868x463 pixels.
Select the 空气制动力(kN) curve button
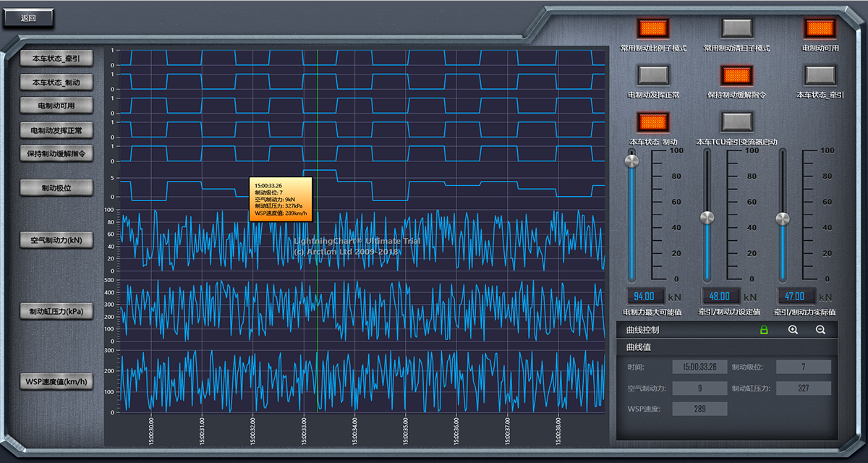(x=57, y=240)
